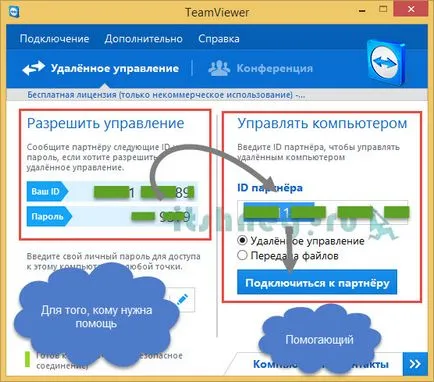Select Передача файлов radio button

242,256
